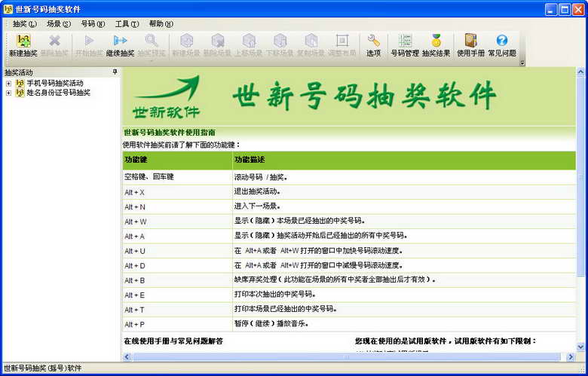Image resolution: width=588 pixels, height=376 pixels.
Task: Click the 功能描述 column header
Action: pos(404,160)
